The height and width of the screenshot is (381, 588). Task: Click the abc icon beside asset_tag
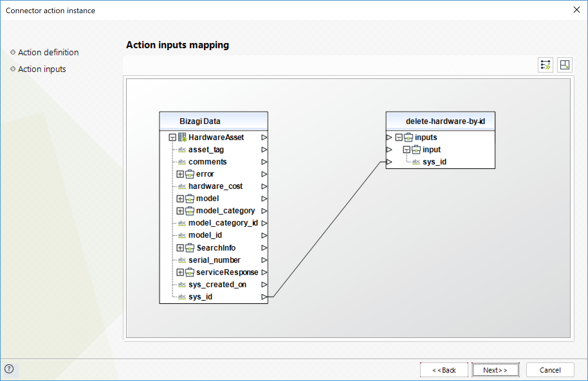point(182,150)
